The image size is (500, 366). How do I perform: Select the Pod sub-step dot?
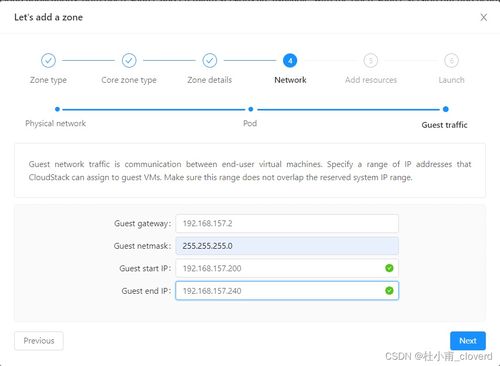[251, 109]
